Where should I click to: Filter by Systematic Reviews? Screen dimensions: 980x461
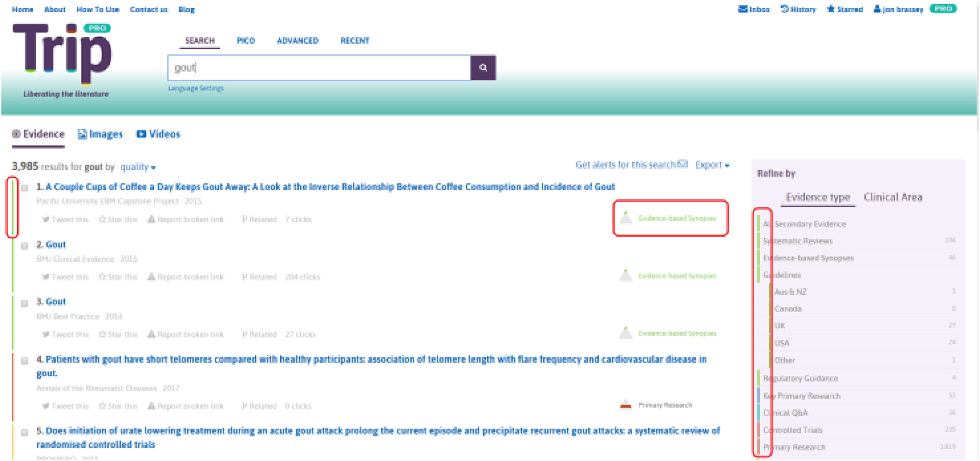(799, 241)
